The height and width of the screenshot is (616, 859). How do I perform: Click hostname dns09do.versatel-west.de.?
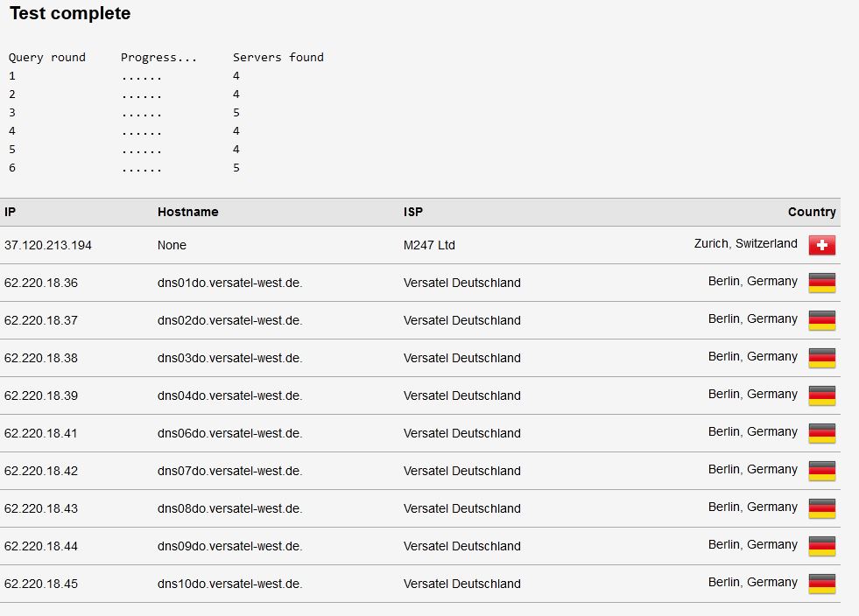tap(229, 546)
